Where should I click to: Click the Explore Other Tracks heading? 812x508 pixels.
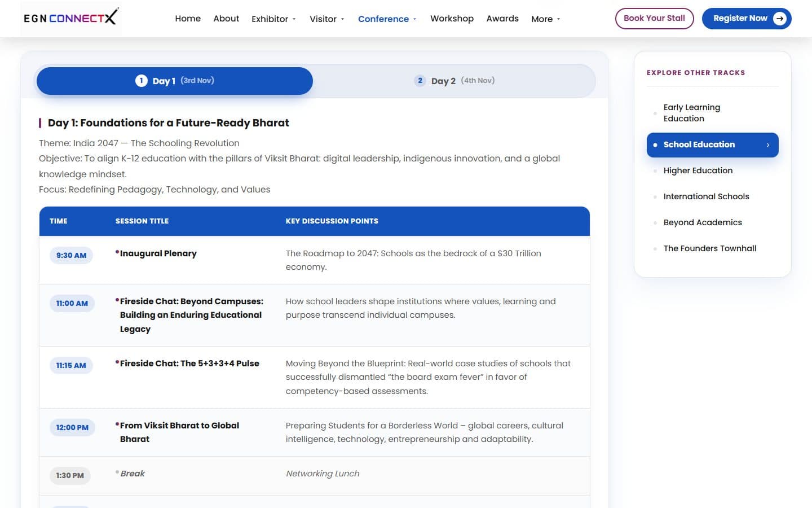[696, 73]
